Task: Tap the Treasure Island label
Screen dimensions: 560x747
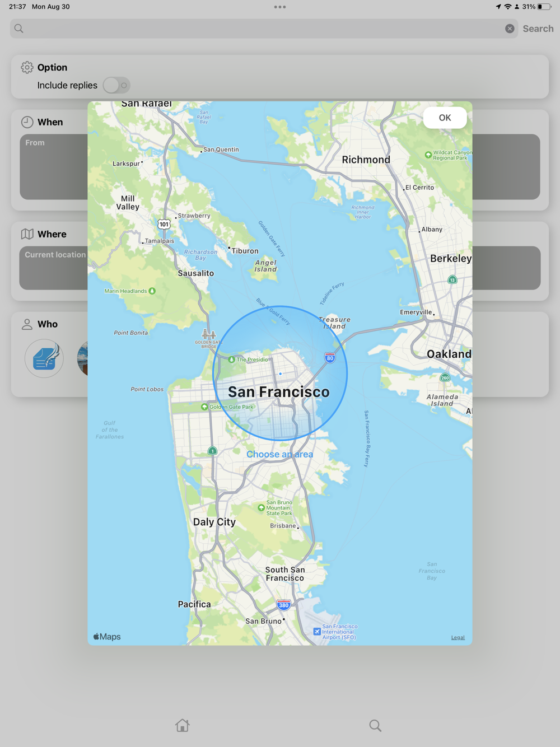Action: [334, 323]
